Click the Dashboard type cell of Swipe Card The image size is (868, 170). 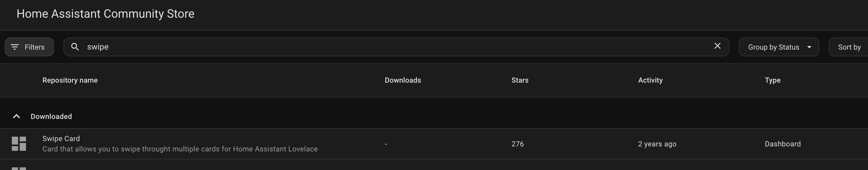point(783,144)
